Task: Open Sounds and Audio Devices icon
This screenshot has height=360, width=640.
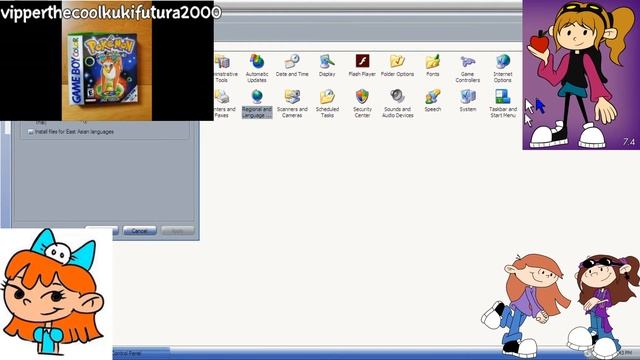Action: click(x=398, y=103)
